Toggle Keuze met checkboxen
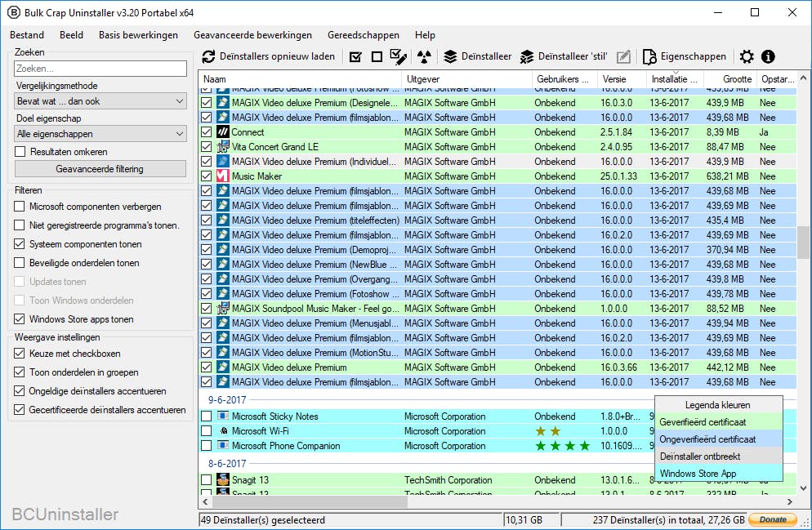This screenshot has height=530, width=812. point(19,354)
